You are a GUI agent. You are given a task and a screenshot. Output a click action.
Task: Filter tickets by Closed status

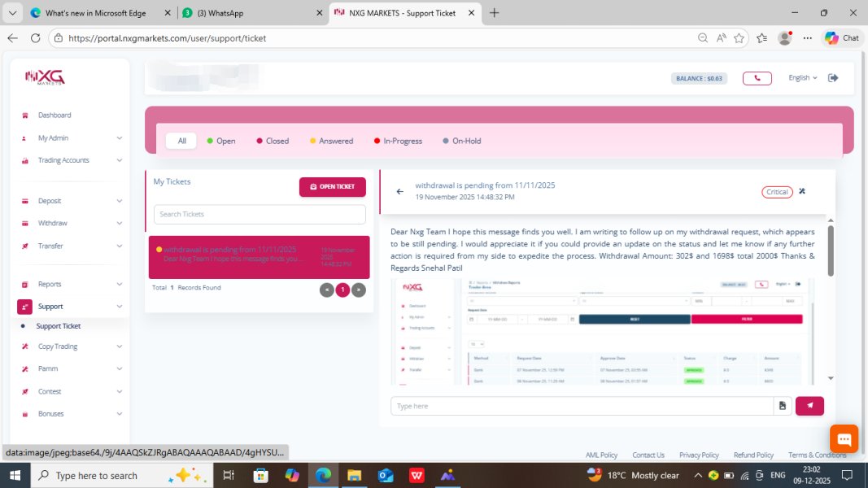point(273,141)
